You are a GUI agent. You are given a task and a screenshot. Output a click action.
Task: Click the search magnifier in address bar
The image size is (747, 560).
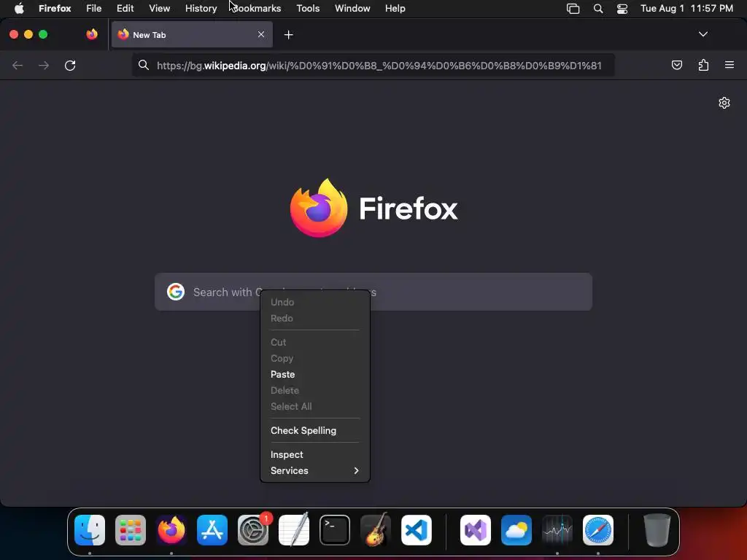click(x=144, y=65)
